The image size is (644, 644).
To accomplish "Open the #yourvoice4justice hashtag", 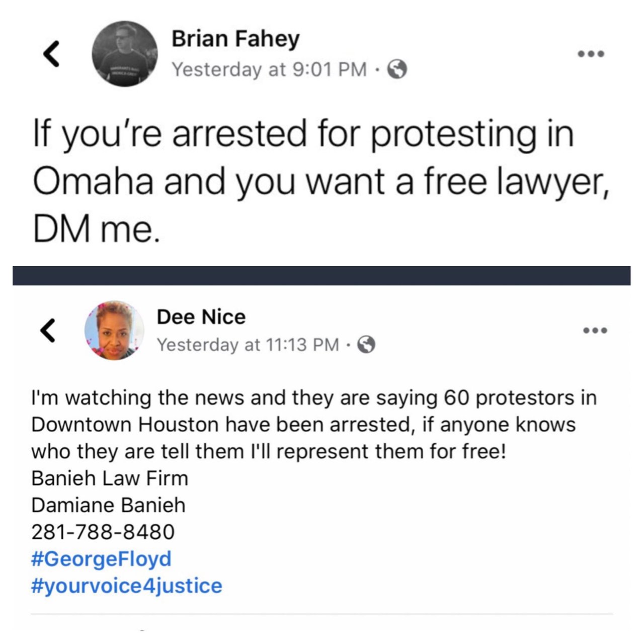I will (127, 586).
